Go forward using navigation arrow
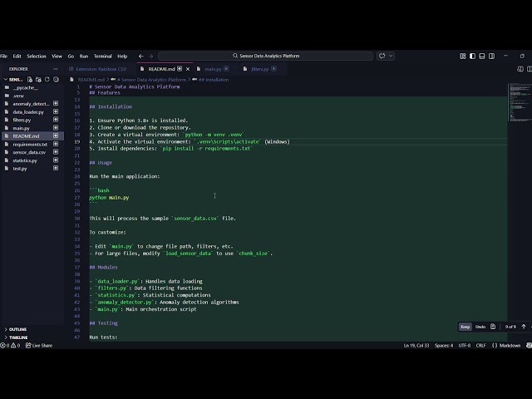 click(x=151, y=56)
